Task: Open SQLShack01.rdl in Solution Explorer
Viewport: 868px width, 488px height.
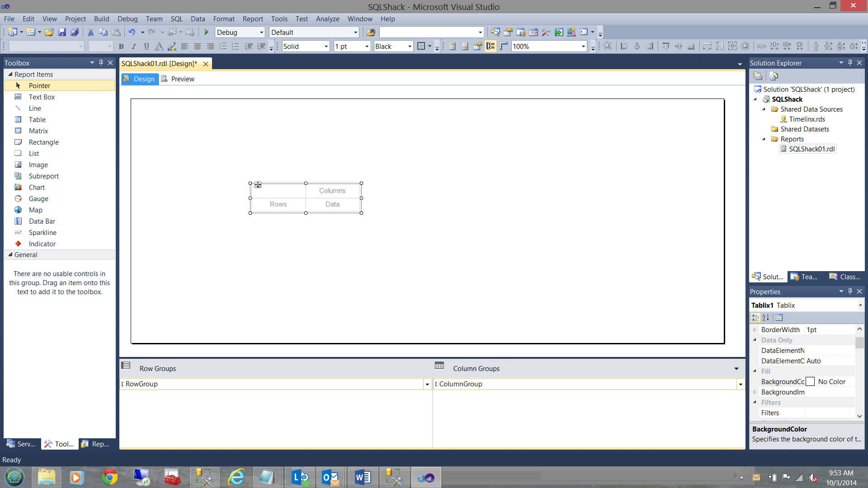Action: [x=811, y=149]
